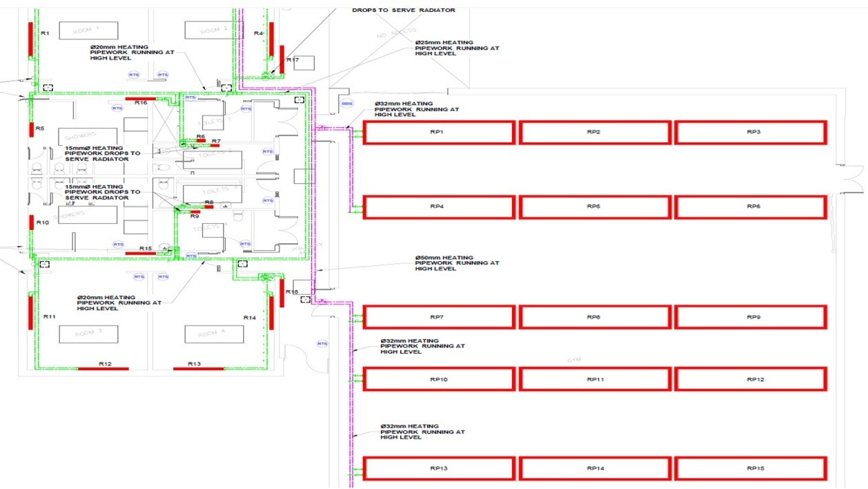Select the red R13 radiator bar

pyautogui.click(x=198, y=369)
